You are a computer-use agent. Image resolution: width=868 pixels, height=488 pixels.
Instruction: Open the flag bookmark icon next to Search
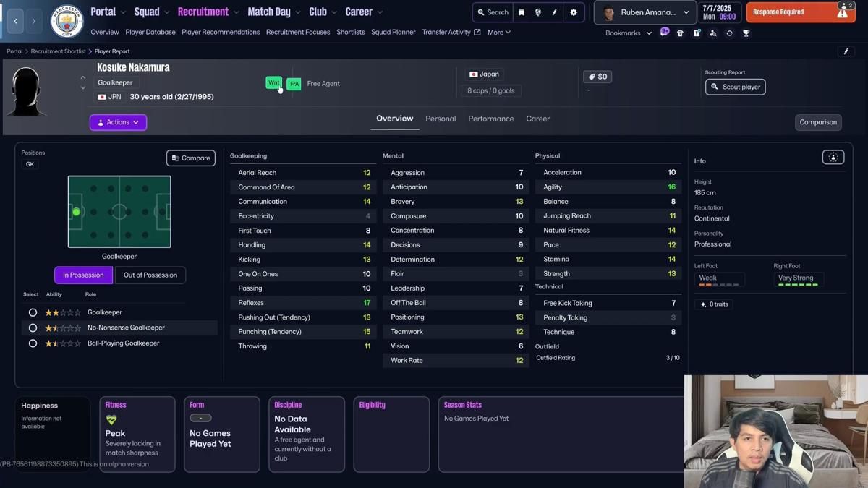click(520, 12)
